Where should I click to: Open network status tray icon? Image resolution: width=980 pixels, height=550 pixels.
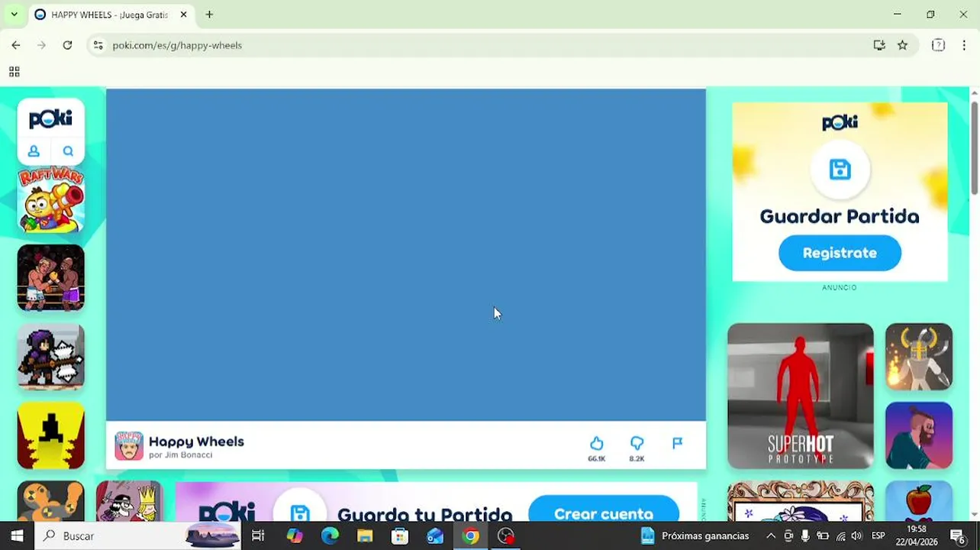840,535
